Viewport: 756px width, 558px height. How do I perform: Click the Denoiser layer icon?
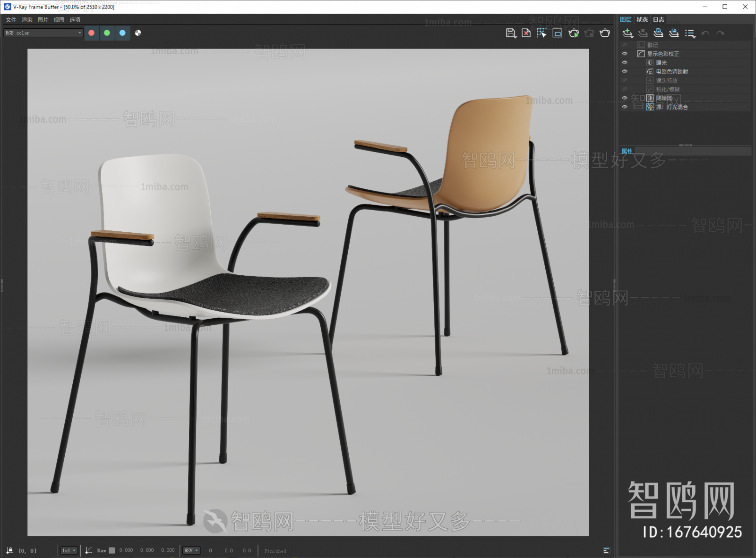pyautogui.click(x=650, y=98)
